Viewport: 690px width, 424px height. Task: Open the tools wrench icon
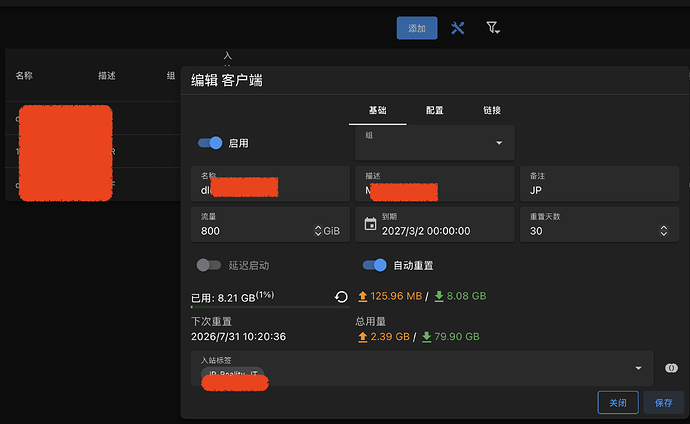coord(458,28)
